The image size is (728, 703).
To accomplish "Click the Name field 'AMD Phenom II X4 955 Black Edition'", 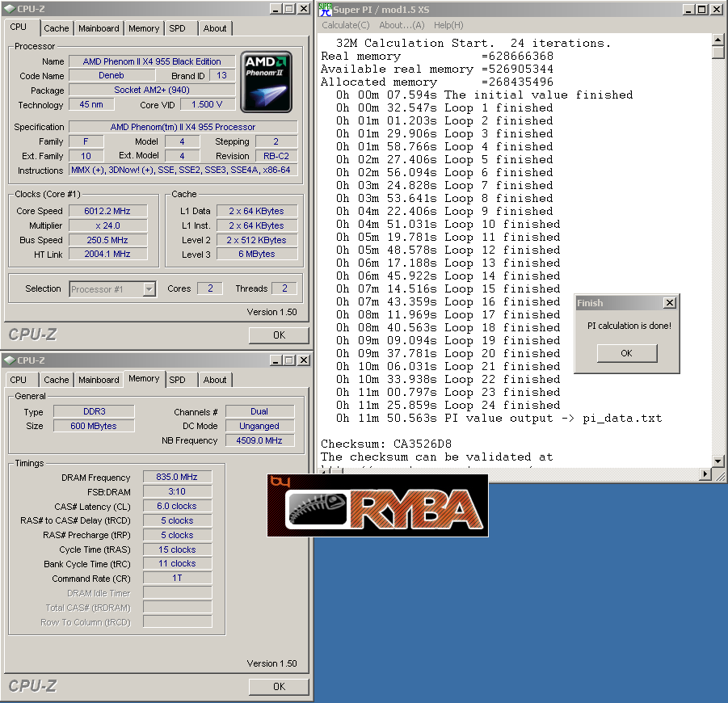I will [x=152, y=61].
